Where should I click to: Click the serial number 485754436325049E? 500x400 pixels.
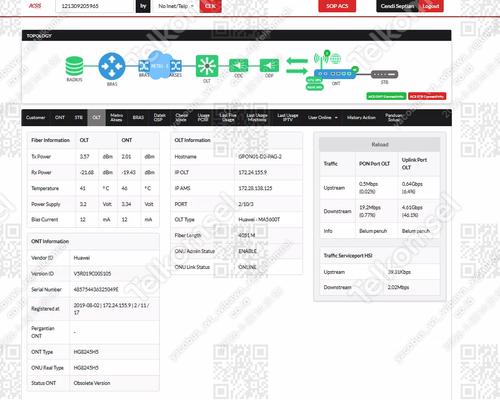[96, 290]
